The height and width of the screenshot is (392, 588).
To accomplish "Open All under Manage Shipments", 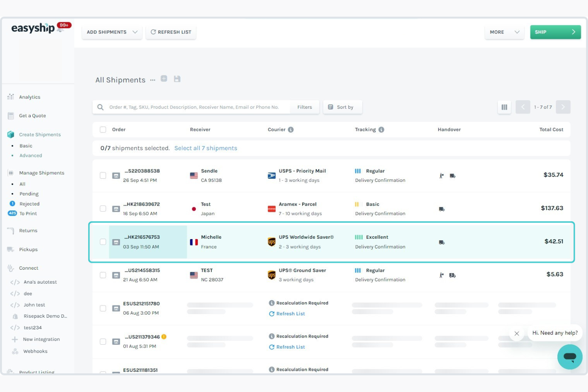I will [22, 184].
